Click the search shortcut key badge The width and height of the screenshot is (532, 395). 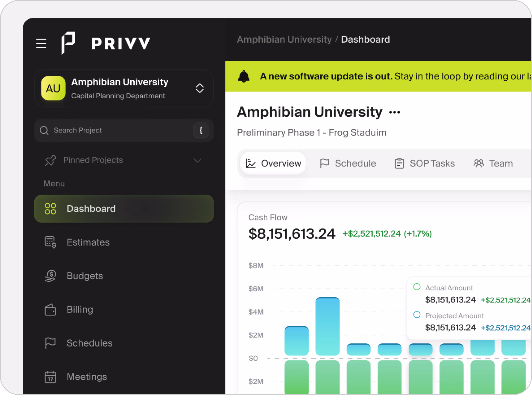(x=201, y=130)
